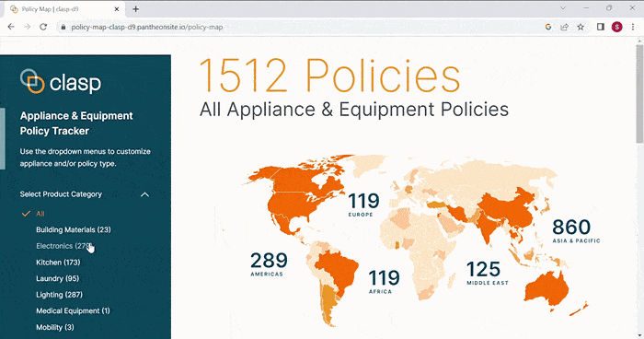Image resolution: width=644 pixels, height=339 pixels.
Task: Bookmark this page with the star
Action: point(581,27)
